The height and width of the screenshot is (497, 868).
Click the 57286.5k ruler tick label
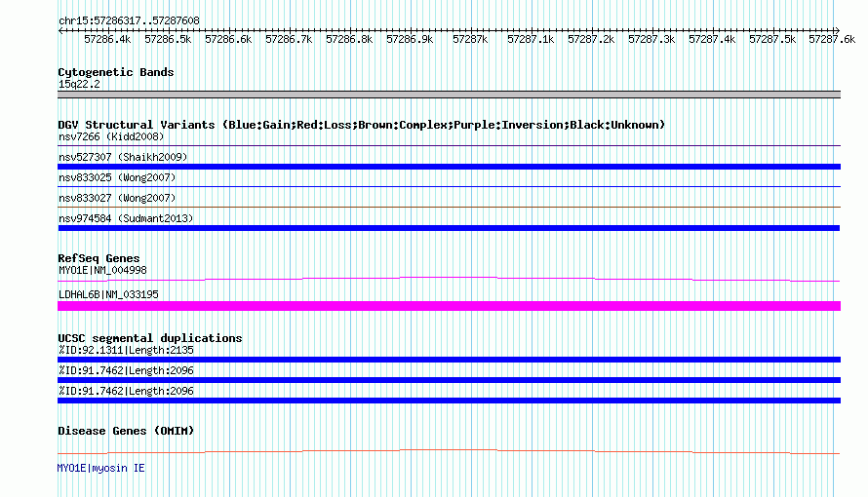[168, 39]
